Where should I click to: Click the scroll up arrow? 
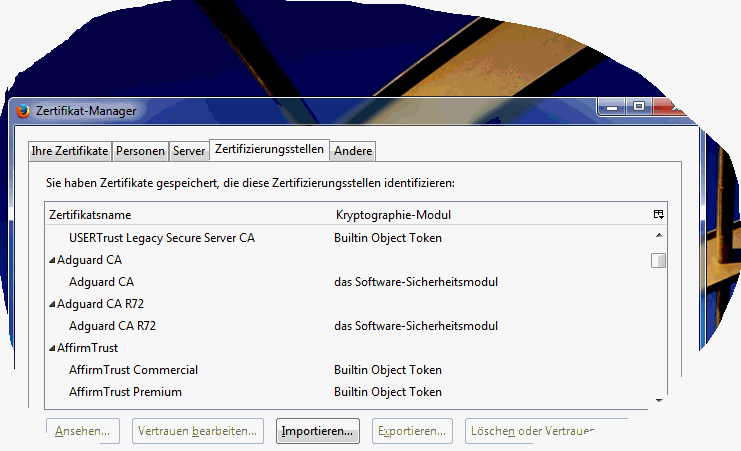pyautogui.click(x=658, y=235)
